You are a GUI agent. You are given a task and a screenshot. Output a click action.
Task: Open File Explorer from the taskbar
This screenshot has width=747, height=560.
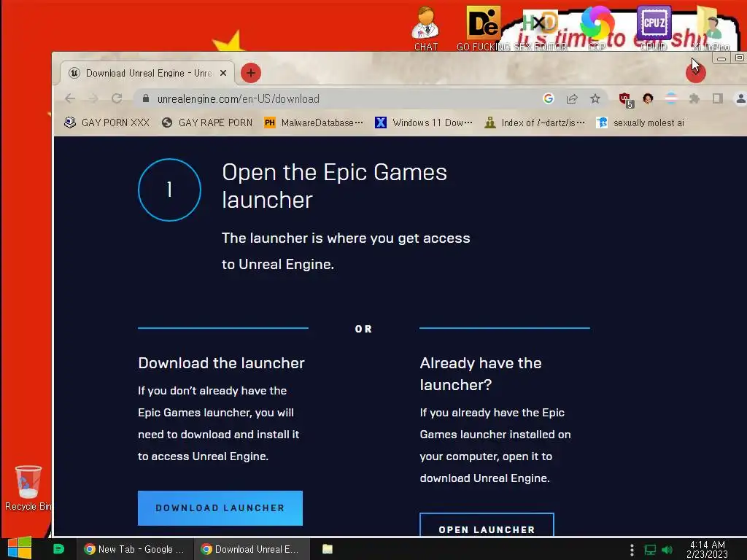(x=328, y=549)
